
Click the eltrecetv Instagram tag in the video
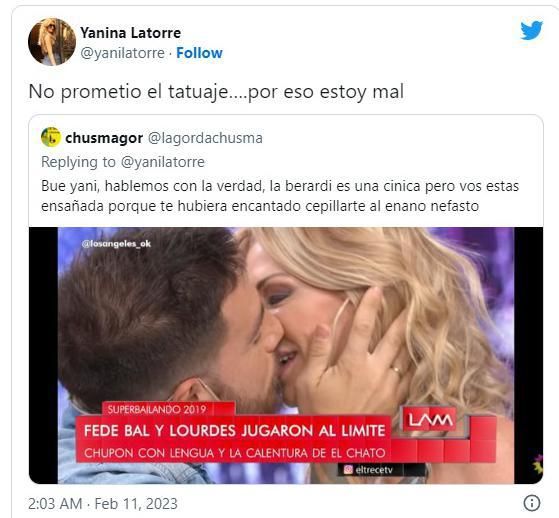click(x=369, y=470)
